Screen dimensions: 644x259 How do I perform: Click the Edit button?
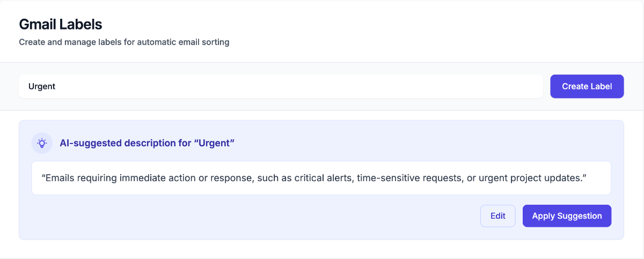497,216
